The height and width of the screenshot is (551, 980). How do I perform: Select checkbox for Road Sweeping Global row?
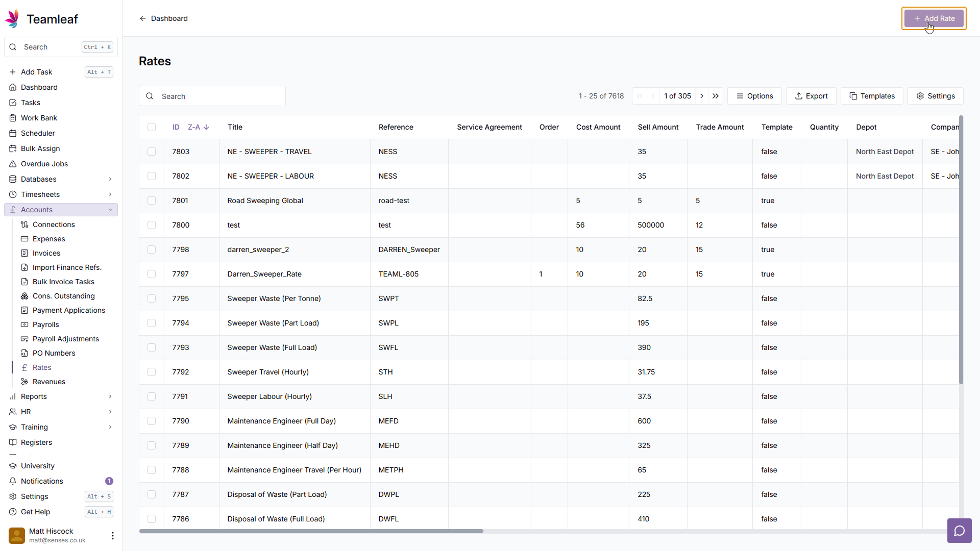pos(152,201)
